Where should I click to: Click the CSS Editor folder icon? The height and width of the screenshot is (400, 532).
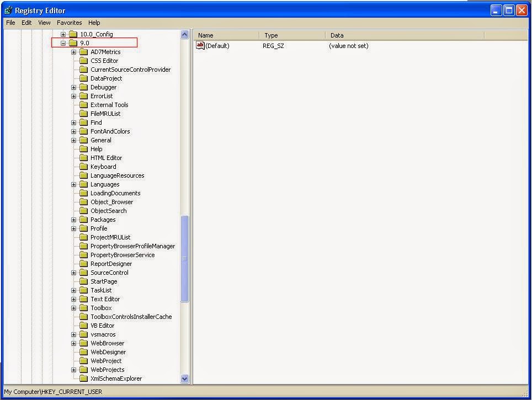coord(83,60)
